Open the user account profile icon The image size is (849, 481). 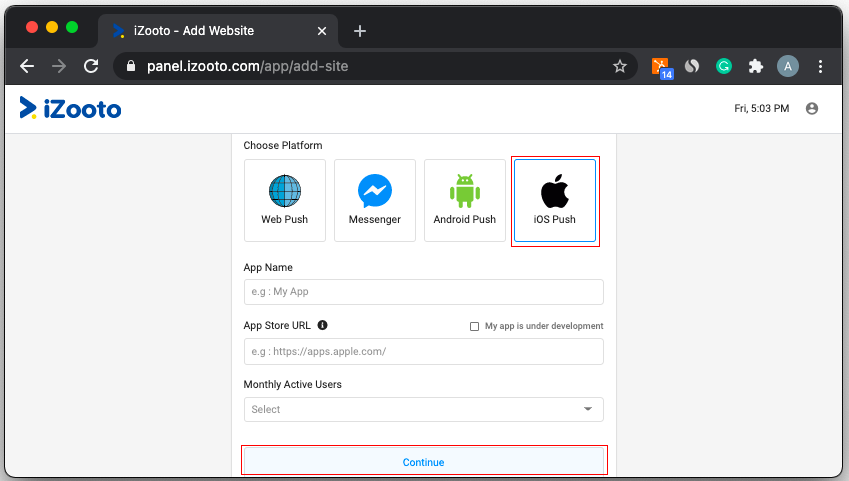[x=812, y=108]
